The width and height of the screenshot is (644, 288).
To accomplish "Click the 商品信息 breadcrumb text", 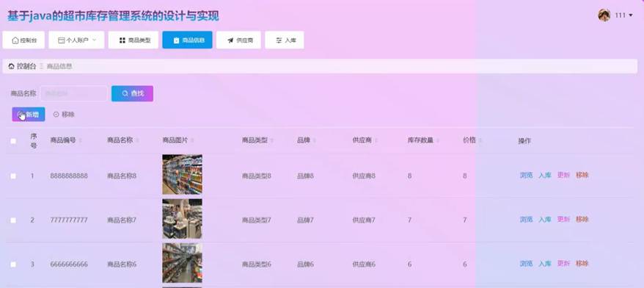I will [x=59, y=66].
